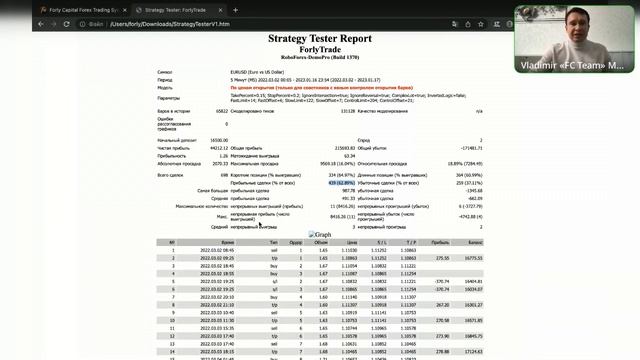Click the profit 275.55 in row 2
The width and height of the screenshot is (640, 360).
pos(442,258)
